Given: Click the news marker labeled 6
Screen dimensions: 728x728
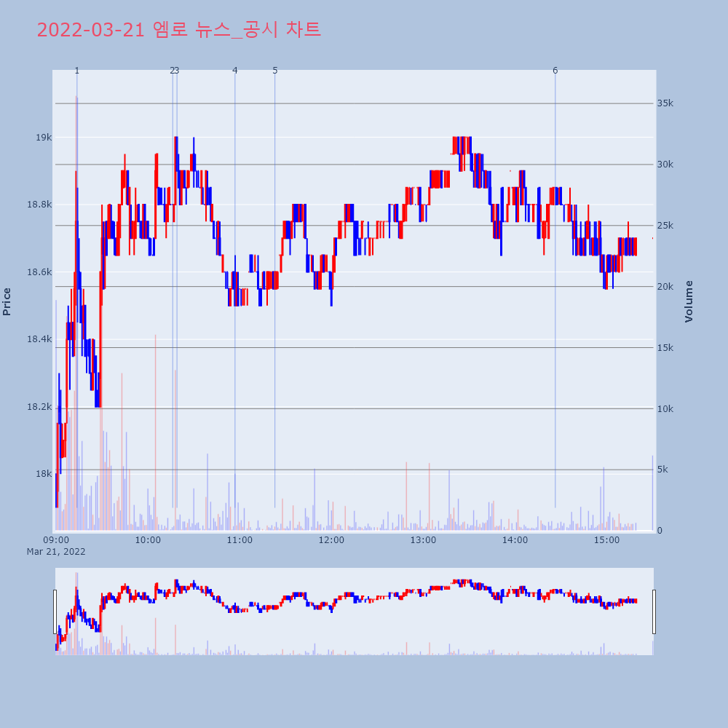Looking at the screenshot, I should point(555,71).
